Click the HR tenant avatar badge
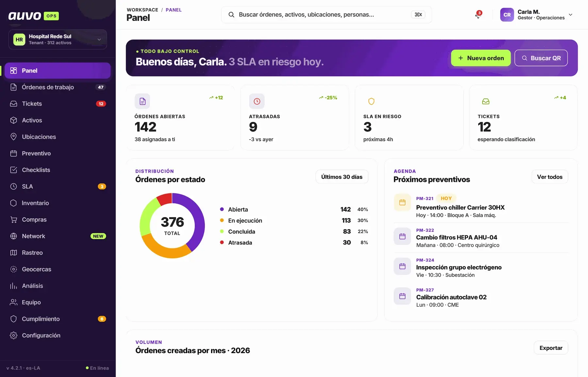This screenshot has height=377, width=588. (19, 40)
